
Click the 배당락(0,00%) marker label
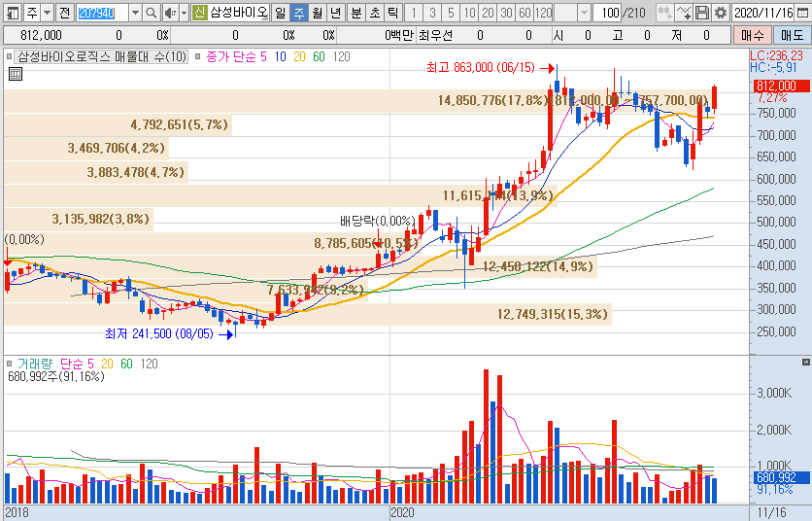point(378,222)
